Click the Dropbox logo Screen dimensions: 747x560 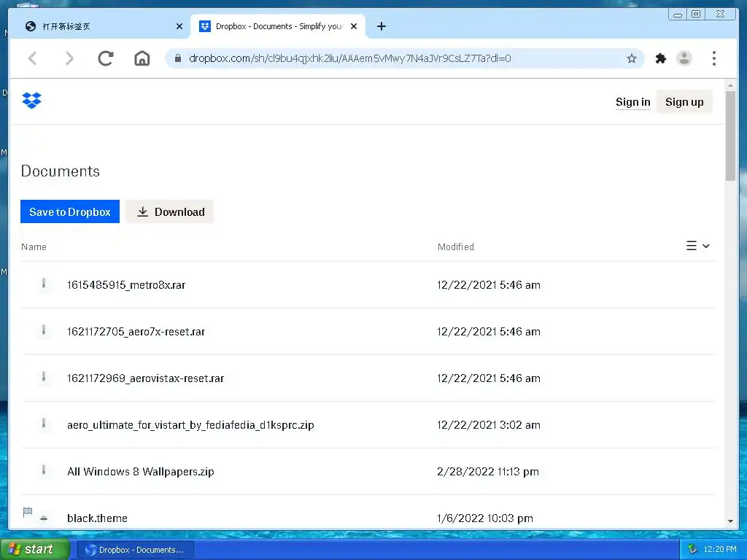(32, 101)
